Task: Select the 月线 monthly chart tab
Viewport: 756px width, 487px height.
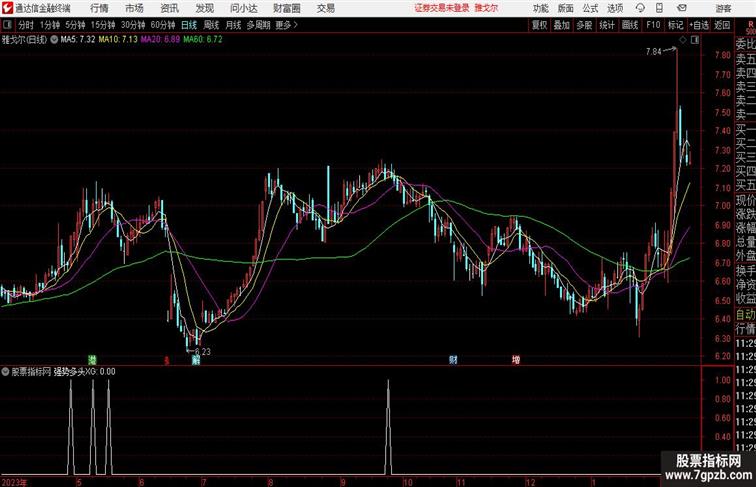Action: click(233, 25)
